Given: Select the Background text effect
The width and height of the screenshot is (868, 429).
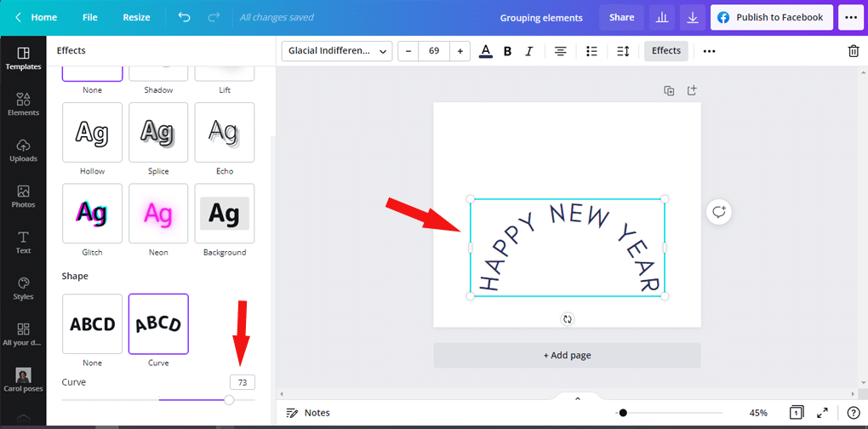Looking at the screenshot, I should pyautogui.click(x=225, y=213).
